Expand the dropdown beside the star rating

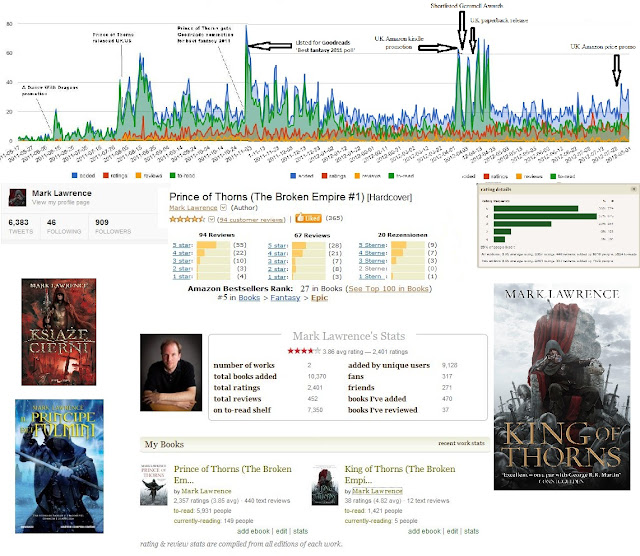coord(211,219)
